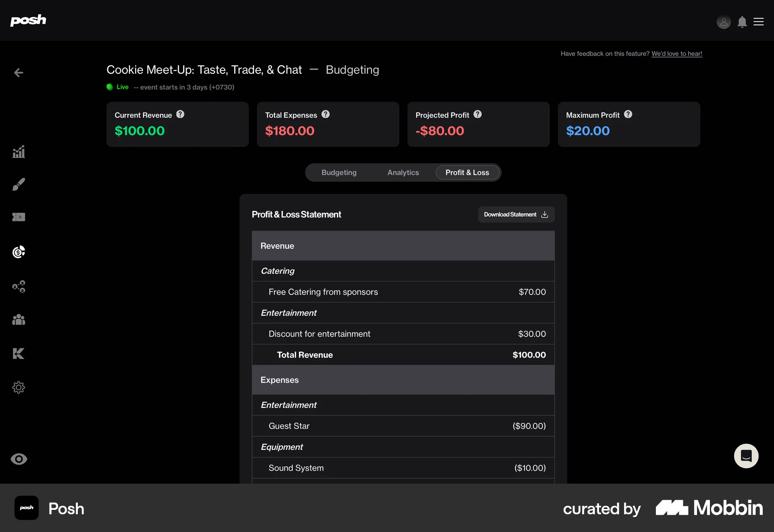Image resolution: width=774 pixels, height=532 pixels.
Task: Switch to the Analytics tab
Action: pyautogui.click(x=403, y=172)
